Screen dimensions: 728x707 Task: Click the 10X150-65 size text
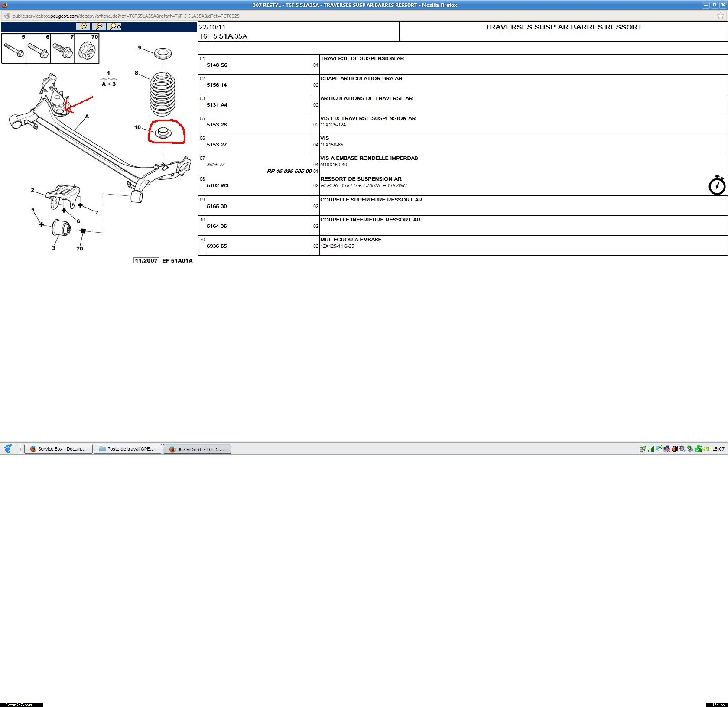point(332,145)
